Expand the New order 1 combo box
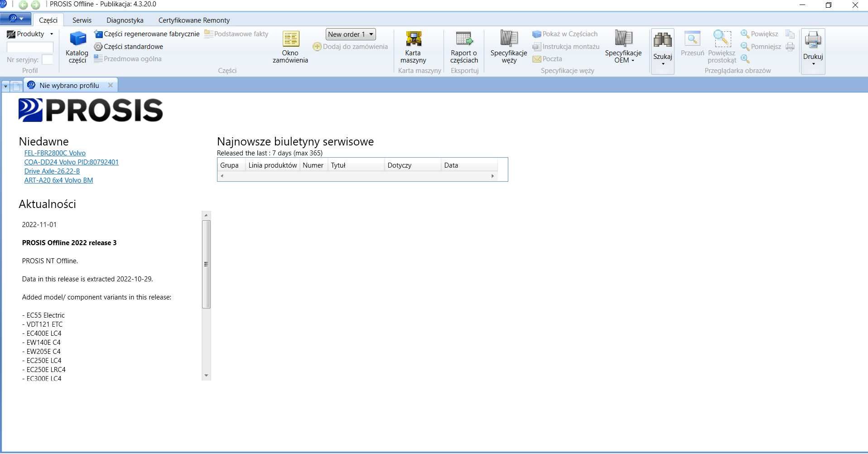Image resolution: width=868 pixels, height=454 pixels. pos(351,34)
